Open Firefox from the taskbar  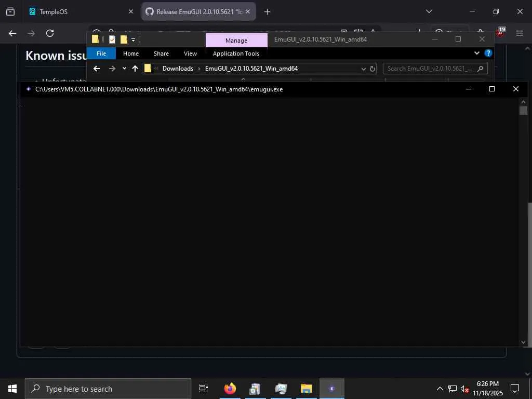230,389
